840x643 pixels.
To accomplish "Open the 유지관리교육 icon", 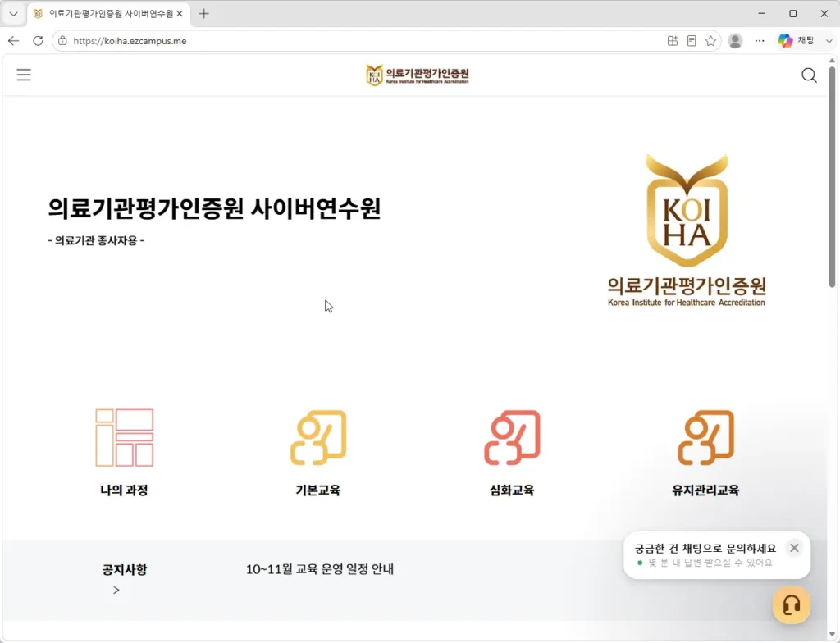I will [x=705, y=437].
